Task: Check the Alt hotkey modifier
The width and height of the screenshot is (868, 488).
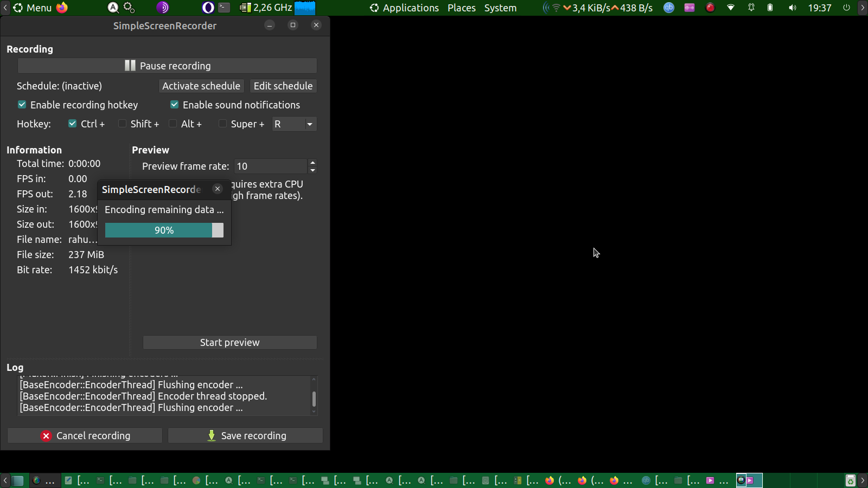Action: [x=173, y=124]
